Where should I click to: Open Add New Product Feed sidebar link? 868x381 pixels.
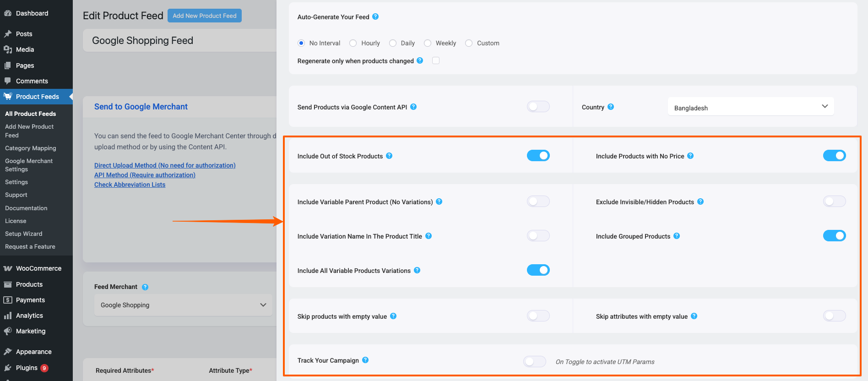point(29,131)
